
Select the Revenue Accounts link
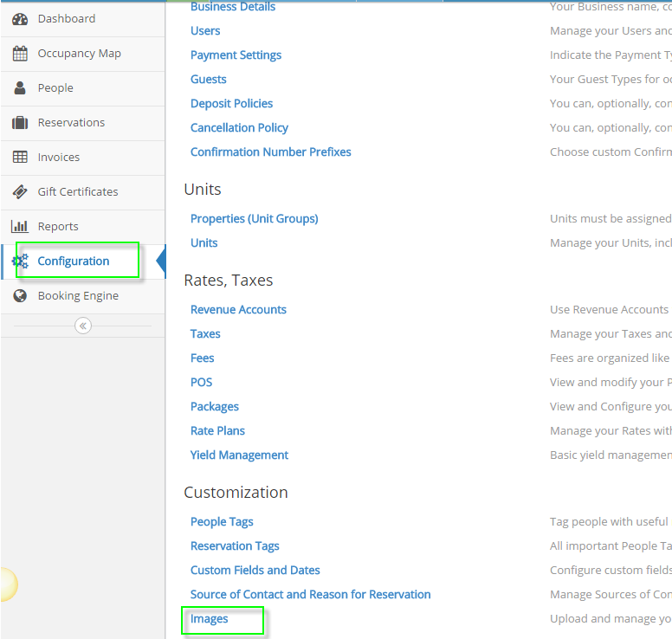click(x=238, y=310)
